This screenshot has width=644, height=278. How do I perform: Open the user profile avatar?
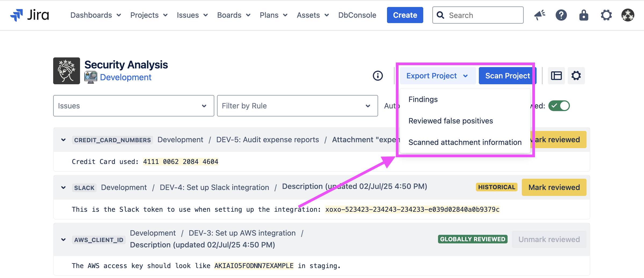628,15
